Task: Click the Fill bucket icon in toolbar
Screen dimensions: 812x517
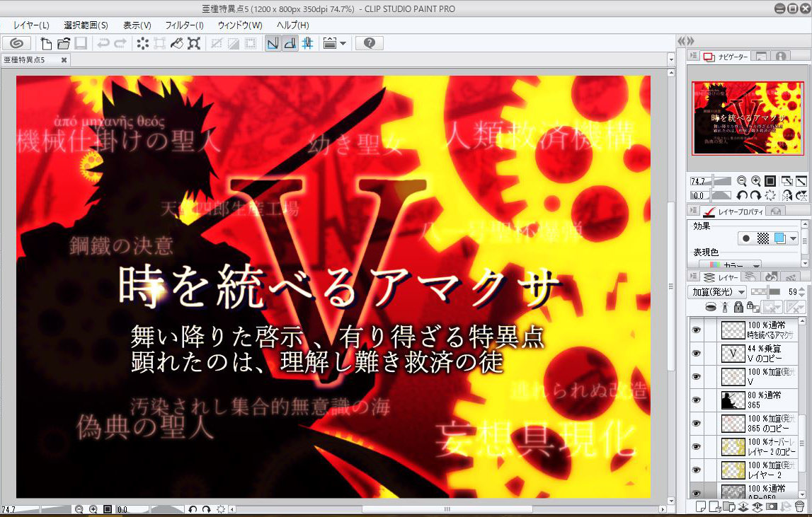Action: point(177,43)
